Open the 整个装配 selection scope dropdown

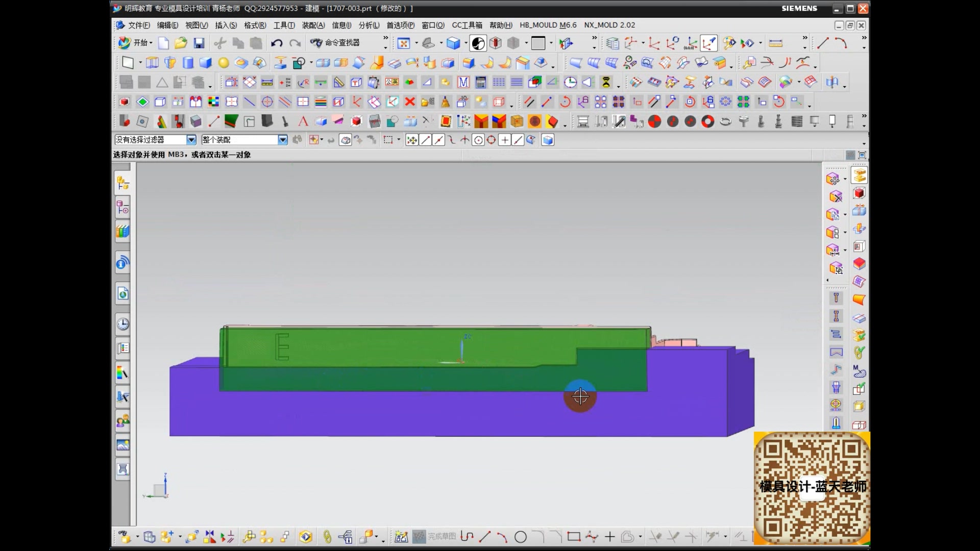[x=282, y=140]
